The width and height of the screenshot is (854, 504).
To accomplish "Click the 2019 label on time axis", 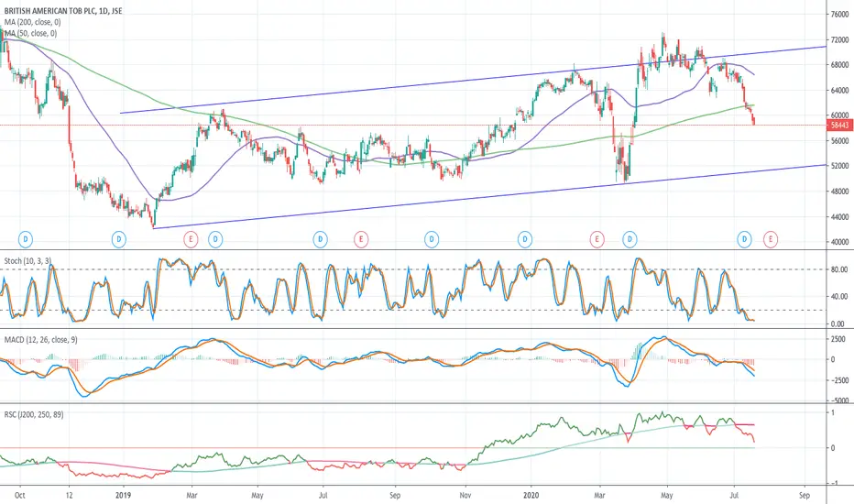I will (124, 495).
